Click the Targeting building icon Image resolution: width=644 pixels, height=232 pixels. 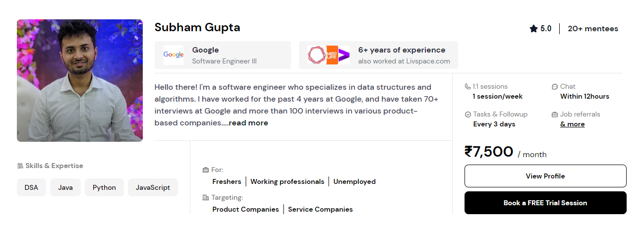pos(206,198)
